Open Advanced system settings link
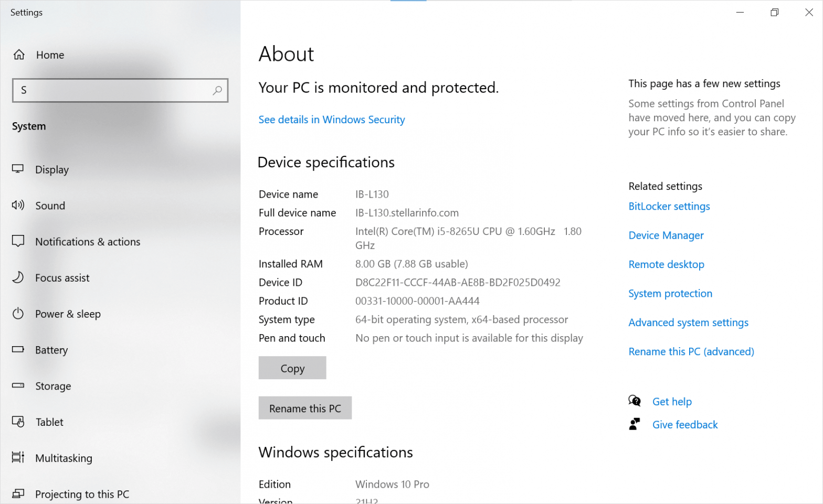 pyautogui.click(x=688, y=323)
